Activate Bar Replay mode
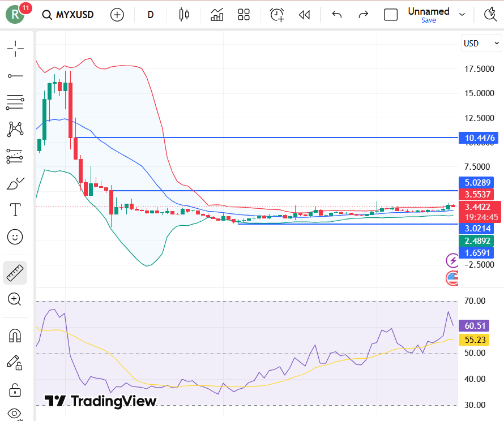 point(304,15)
